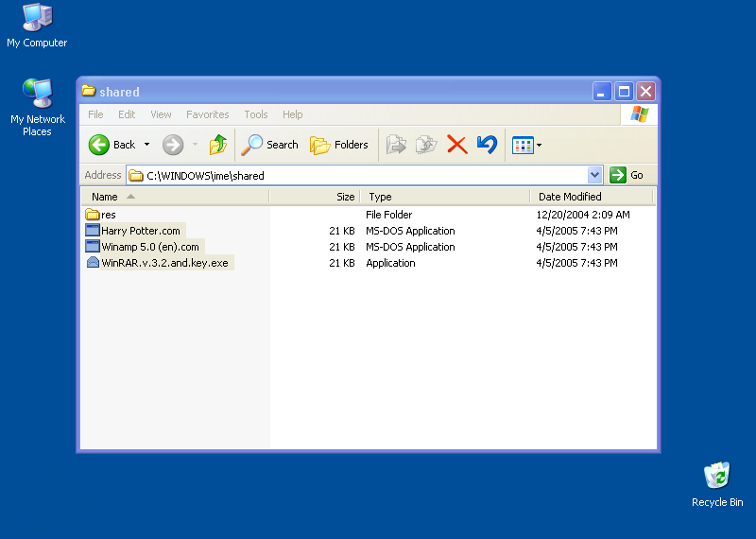Click the grey Forward arrow button

(173, 145)
